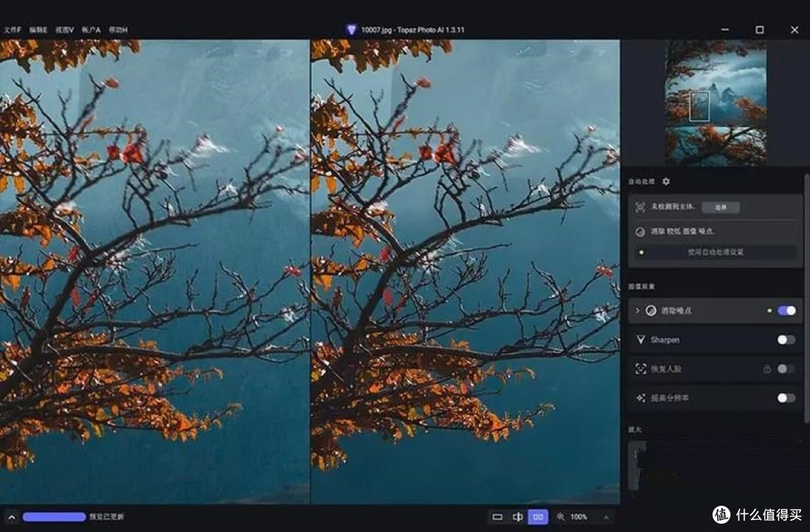Click the Sharpen triangle icon
The width and height of the screenshot is (810, 532).
[x=640, y=339]
